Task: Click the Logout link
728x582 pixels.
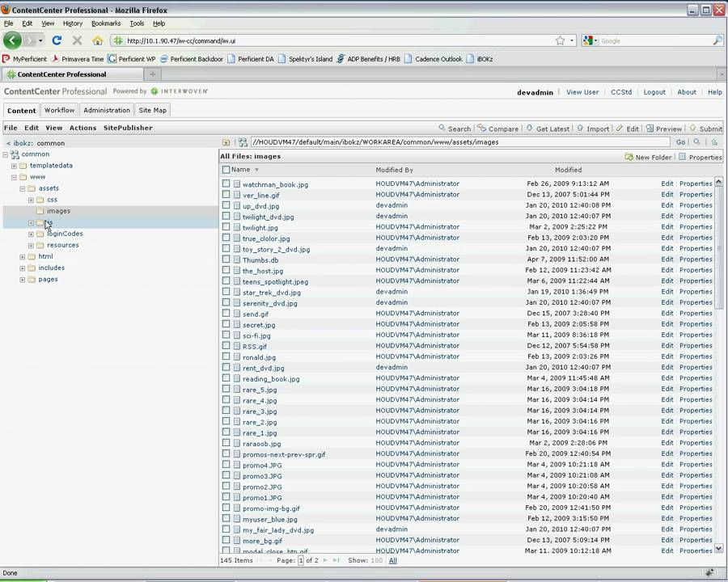Action: (654, 92)
